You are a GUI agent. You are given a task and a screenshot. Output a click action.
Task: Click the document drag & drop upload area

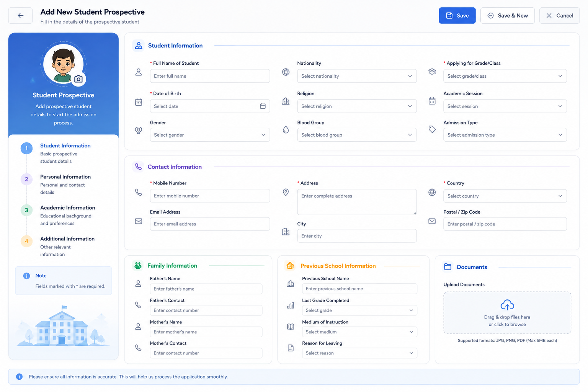tap(507, 313)
